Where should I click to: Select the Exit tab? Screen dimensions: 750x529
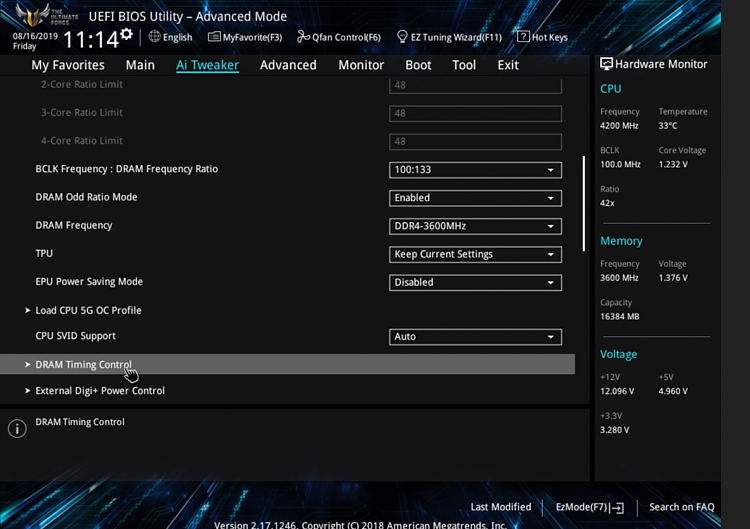click(x=507, y=65)
